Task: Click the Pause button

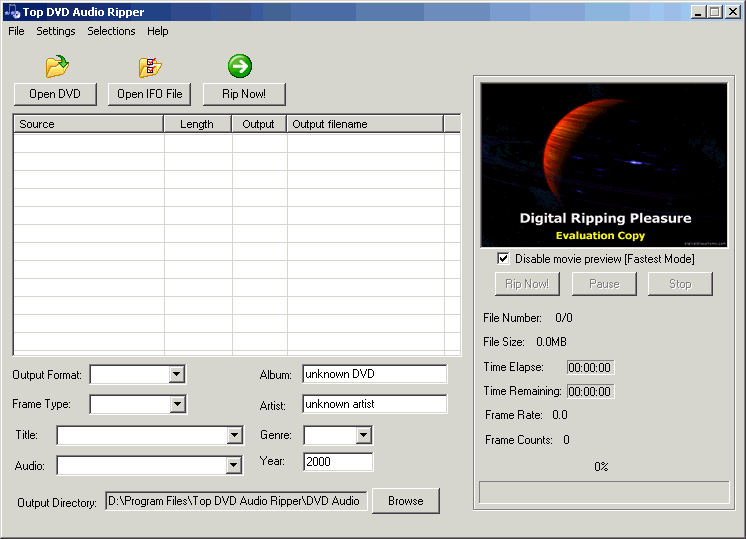Action: (x=604, y=284)
